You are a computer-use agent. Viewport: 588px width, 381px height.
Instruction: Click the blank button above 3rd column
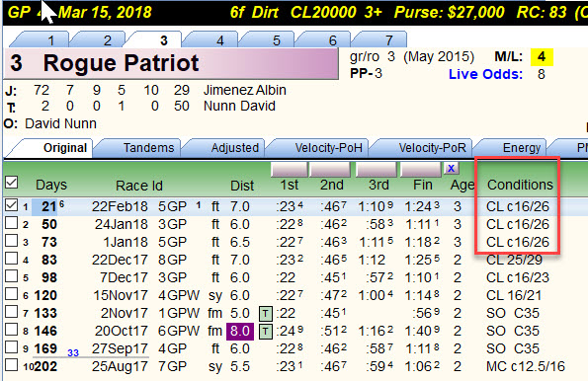pos(377,170)
